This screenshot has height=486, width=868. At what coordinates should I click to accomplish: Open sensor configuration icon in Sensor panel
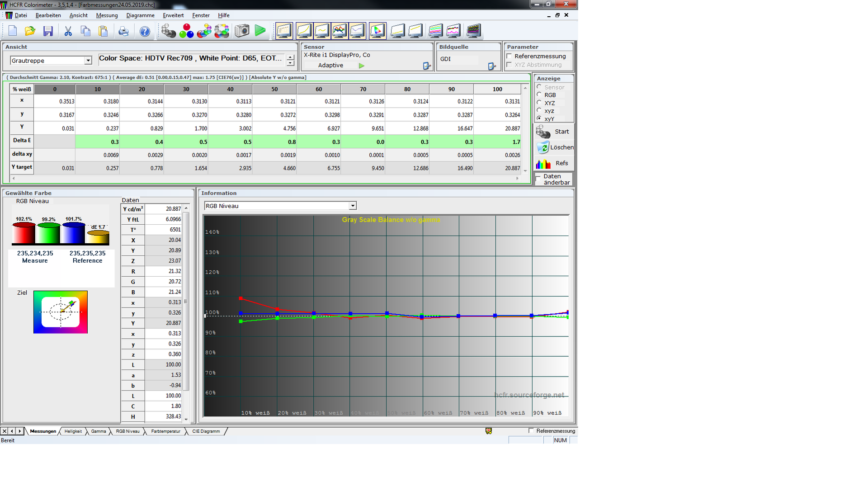tap(426, 66)
